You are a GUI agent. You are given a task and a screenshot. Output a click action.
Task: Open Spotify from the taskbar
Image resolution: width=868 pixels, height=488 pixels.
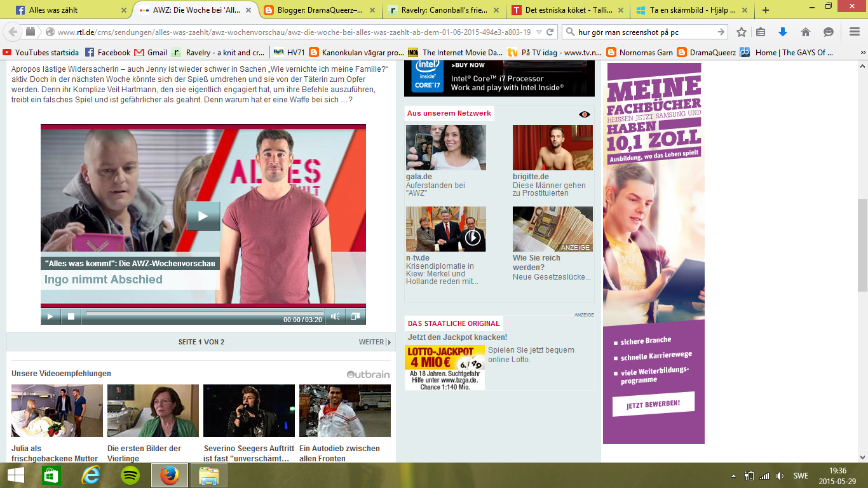pos(130,475)
